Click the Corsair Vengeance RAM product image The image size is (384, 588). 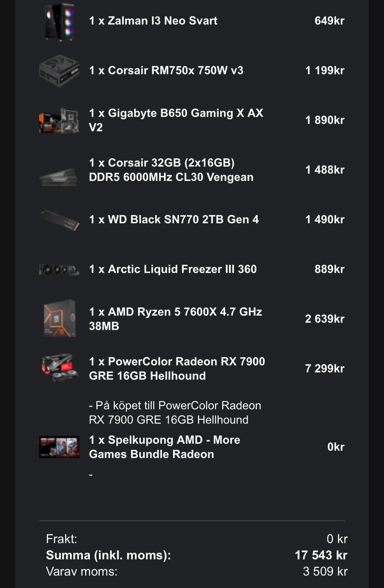pyautogui.click(x=59, y=176)
